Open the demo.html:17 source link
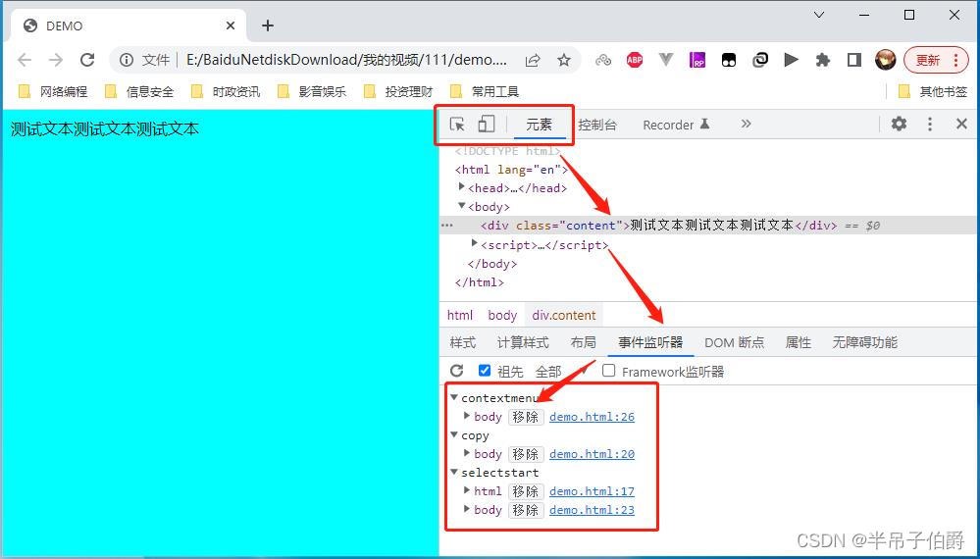 pos(592,491)
